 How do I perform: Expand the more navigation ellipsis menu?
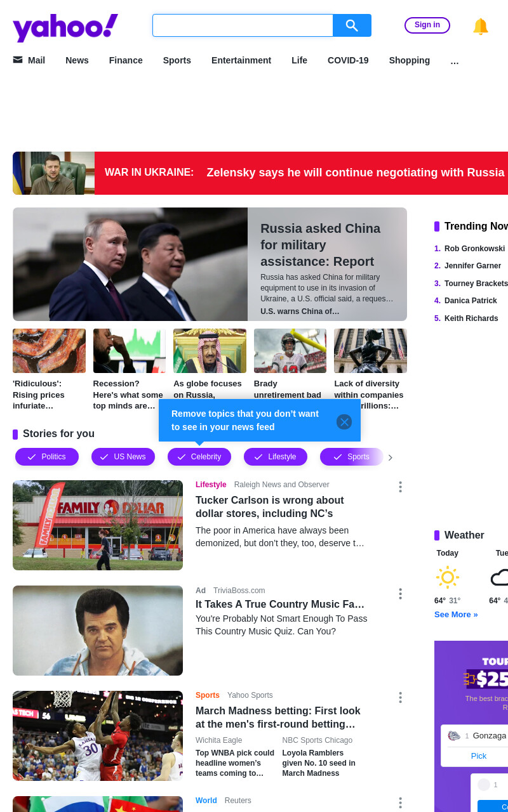pyautogui.click(x=455, y=61)
